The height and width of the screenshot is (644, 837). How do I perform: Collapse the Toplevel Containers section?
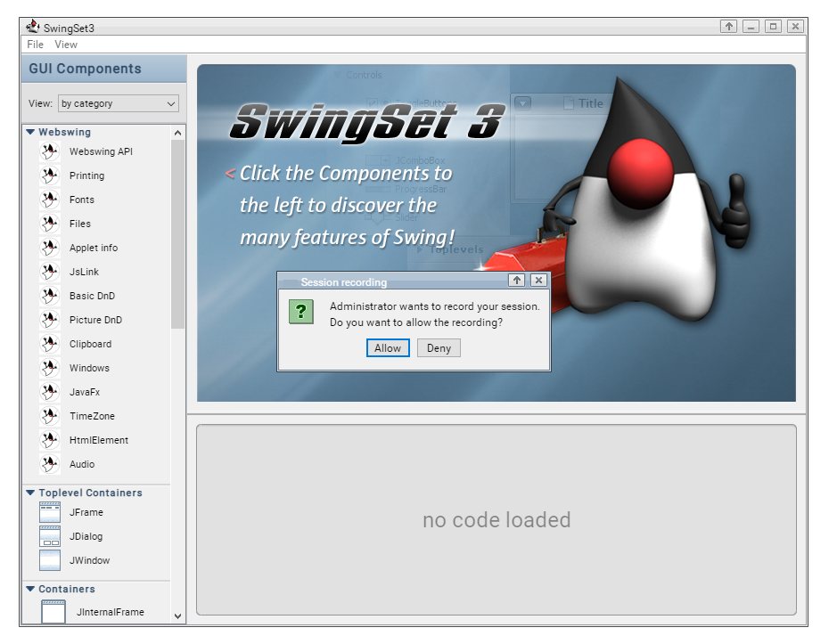coord(30,493)
